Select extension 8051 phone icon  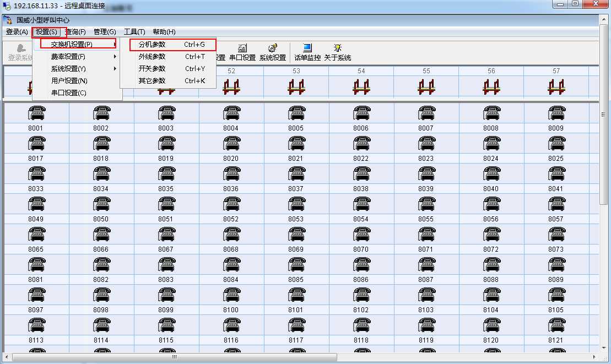[x=167, y=204]
